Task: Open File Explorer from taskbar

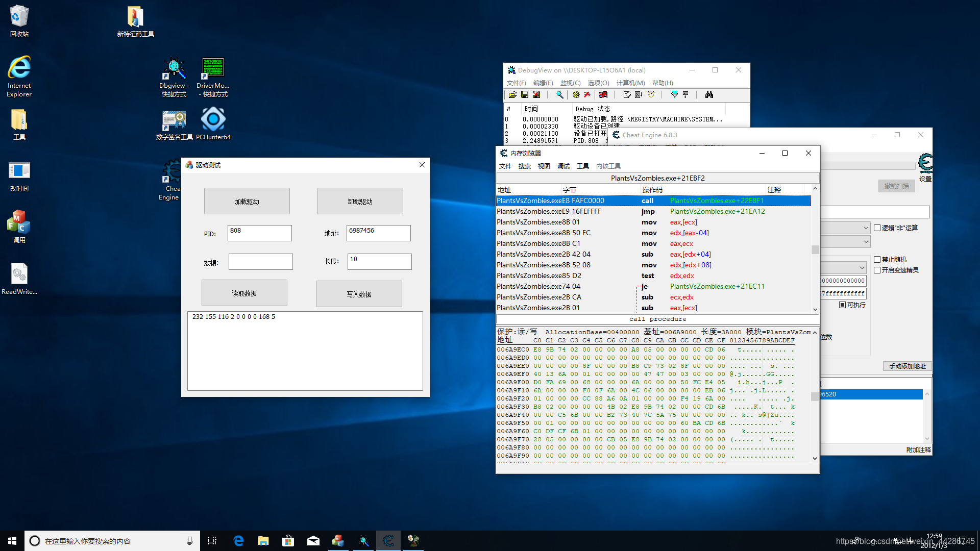Action: click(x=263, y=541)
